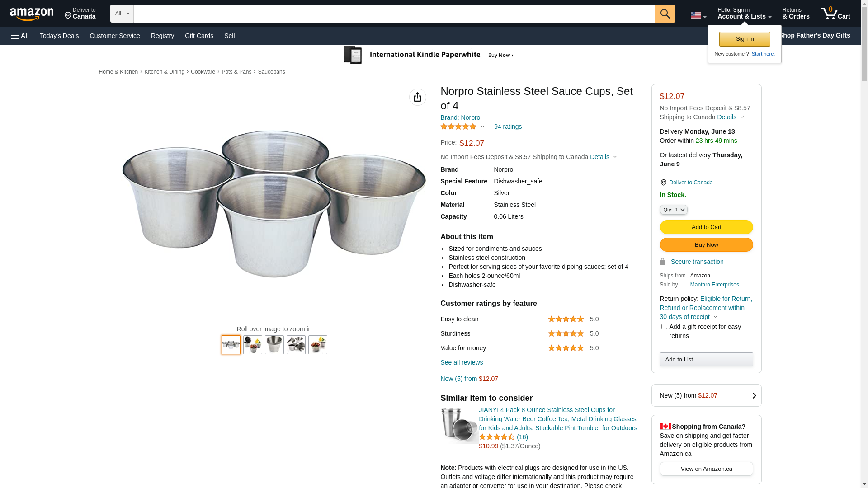Select the last product thumbnail image
The height and width of the screenshot is (488, 868).
point(318,345)
